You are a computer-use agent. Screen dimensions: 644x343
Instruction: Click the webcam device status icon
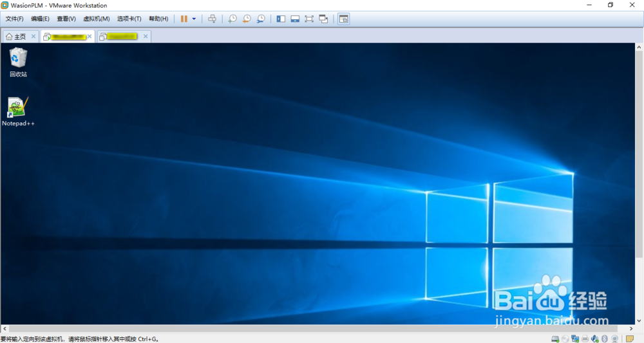click(x=615, y=339)
